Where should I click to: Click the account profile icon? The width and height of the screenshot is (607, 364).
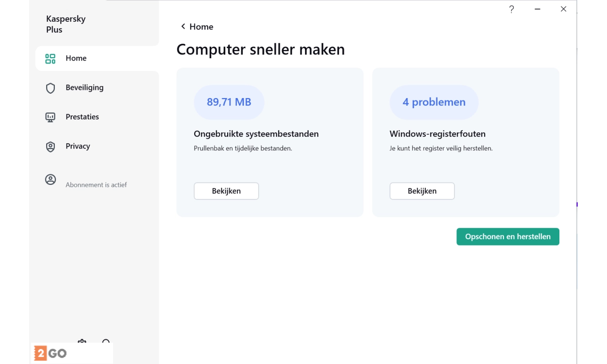[51, 180]
